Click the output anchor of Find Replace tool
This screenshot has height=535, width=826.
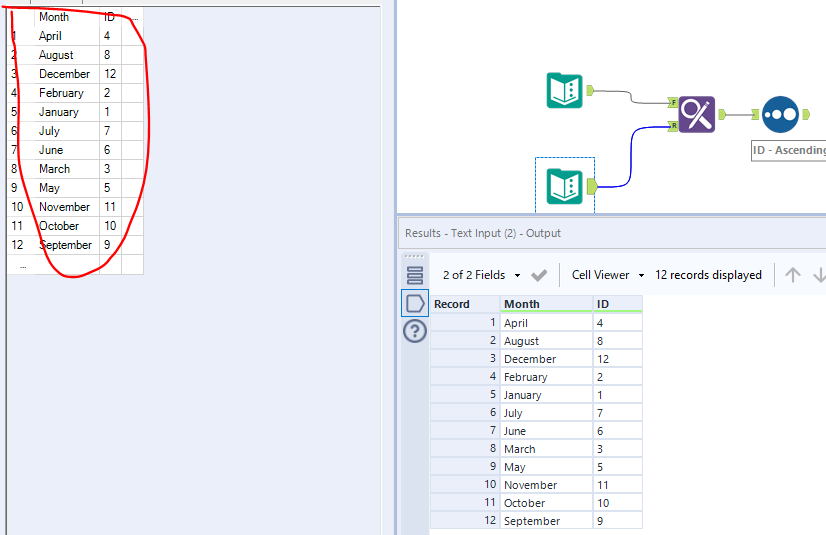pyautogui.click(x=722, y=114)
